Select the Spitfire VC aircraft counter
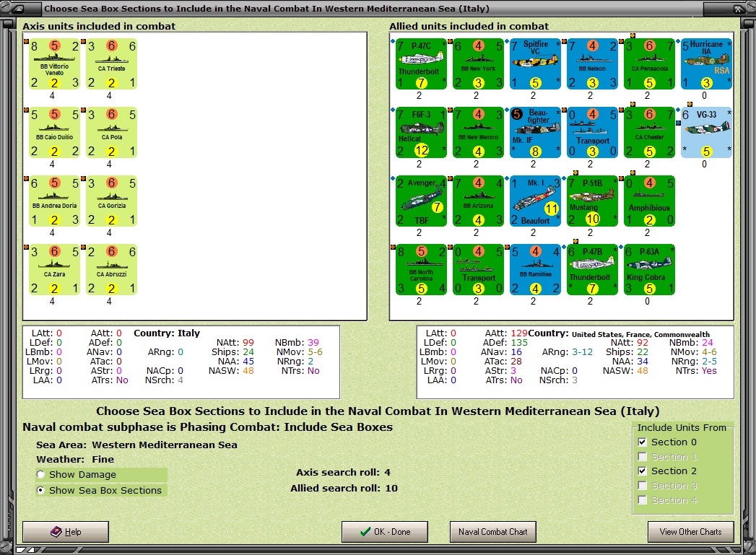The image size is (756, 555). point(535,64)
